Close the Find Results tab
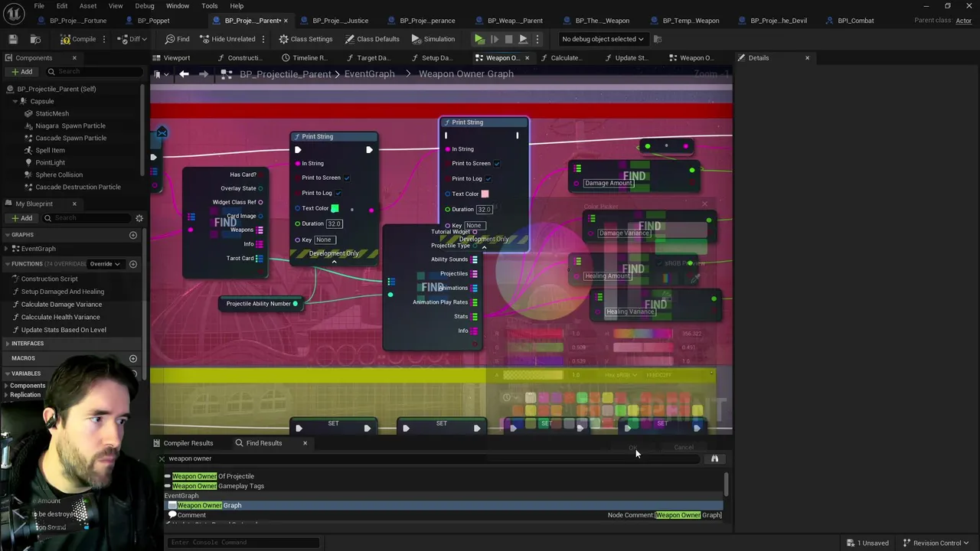 click(x=305, y=443)
